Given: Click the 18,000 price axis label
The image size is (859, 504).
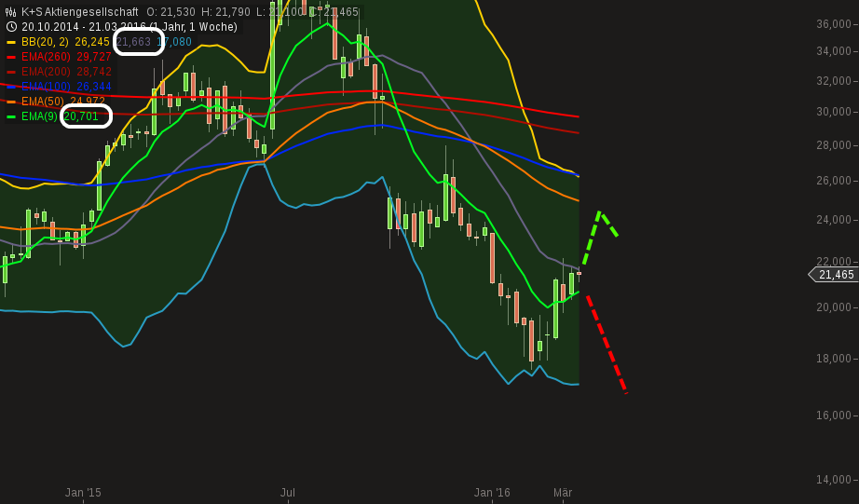Looking at the screenshot, I should 834,359.
